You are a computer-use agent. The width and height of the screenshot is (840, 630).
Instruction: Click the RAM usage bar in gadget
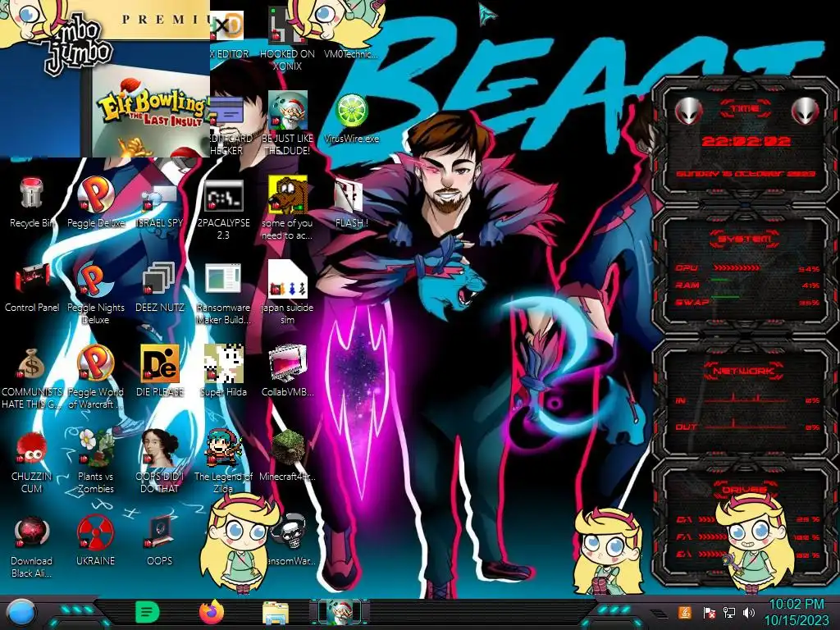[x=719, y=280]
